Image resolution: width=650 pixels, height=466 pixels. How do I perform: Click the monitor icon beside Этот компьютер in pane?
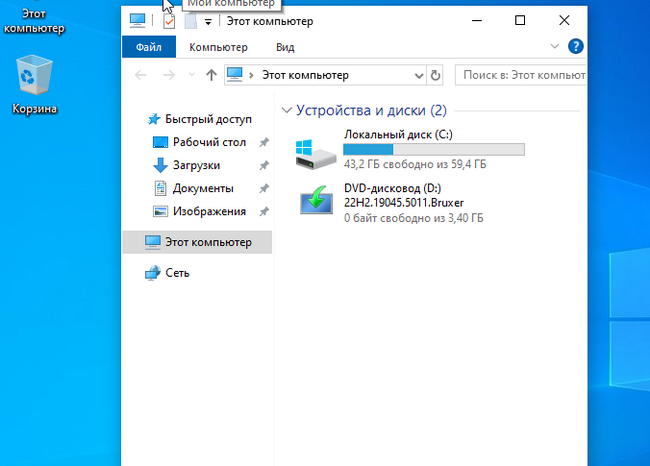pos(153,242)
